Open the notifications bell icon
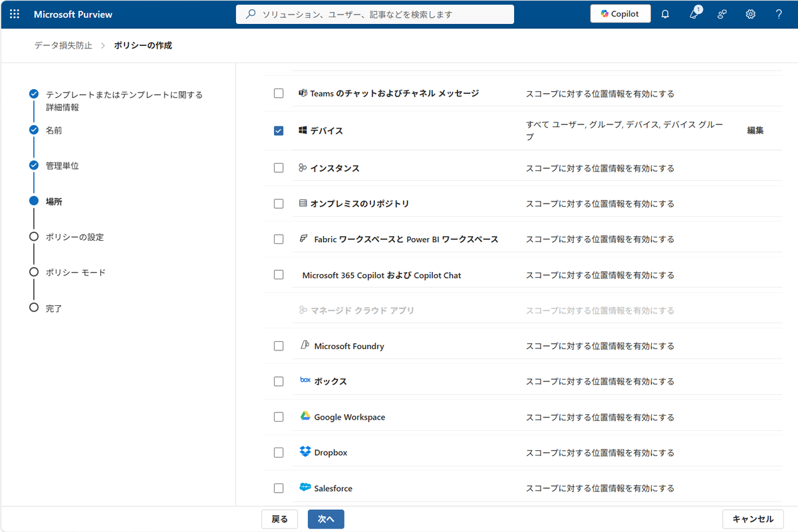Image resolution: width=798 pixels, height=532 pixels. pyautogui.click(x=665, y=14)
